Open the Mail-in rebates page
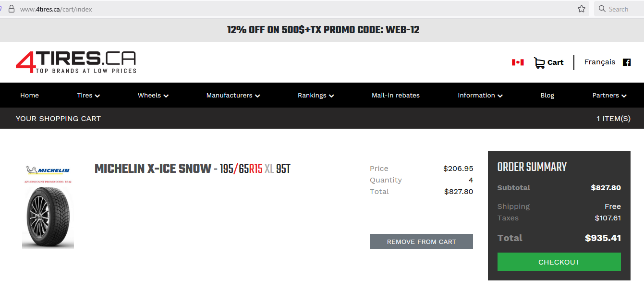 point(396,95)
